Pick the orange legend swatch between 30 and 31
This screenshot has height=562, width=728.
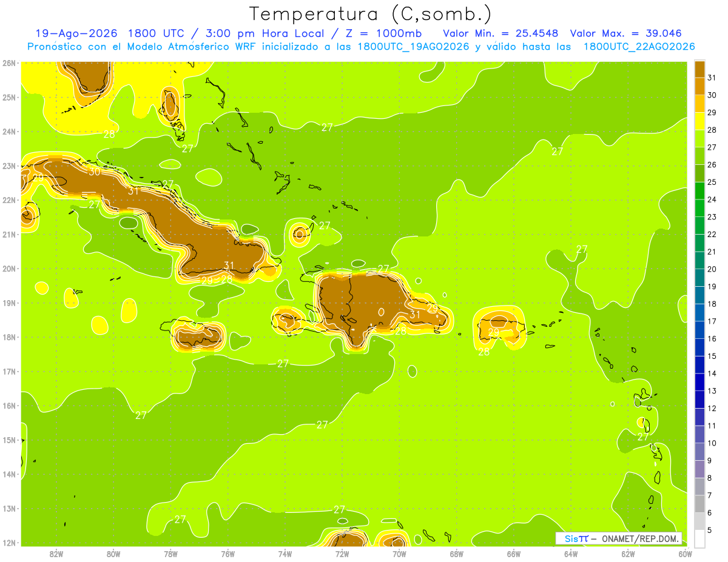[699, 87]
